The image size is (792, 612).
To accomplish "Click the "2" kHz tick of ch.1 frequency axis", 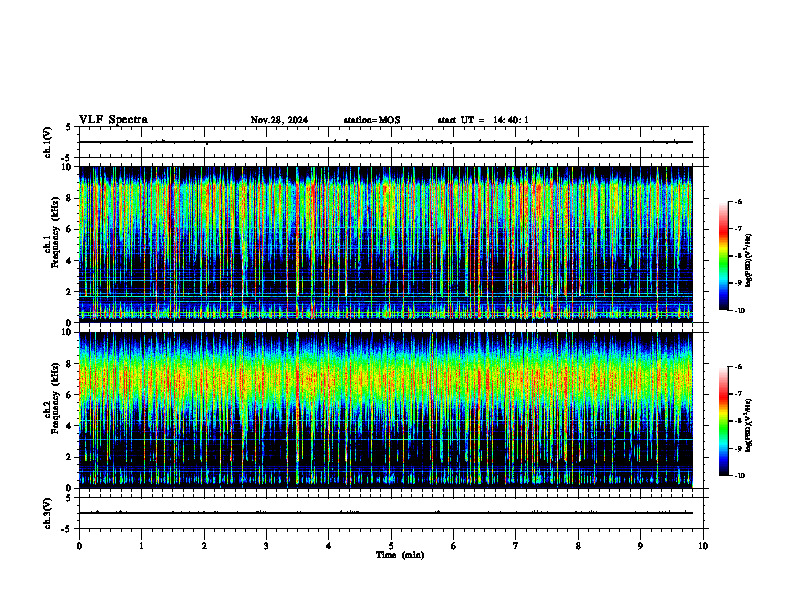I will (70, 291).
